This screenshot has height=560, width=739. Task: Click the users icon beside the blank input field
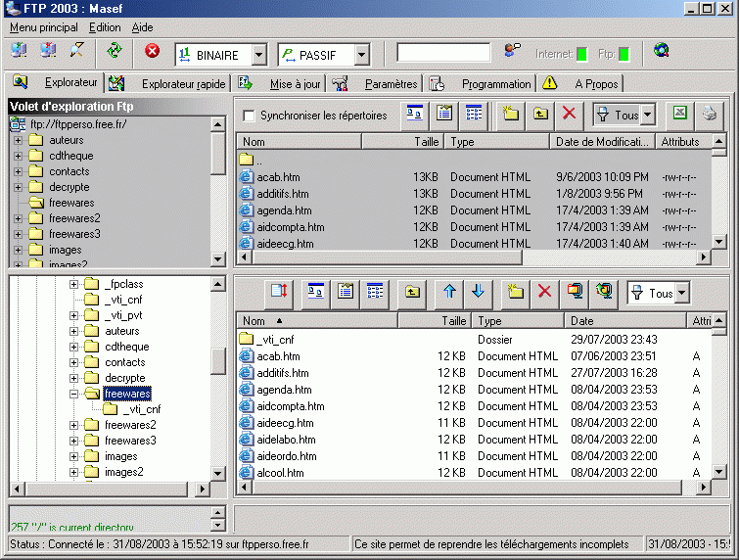pos(512,51)
